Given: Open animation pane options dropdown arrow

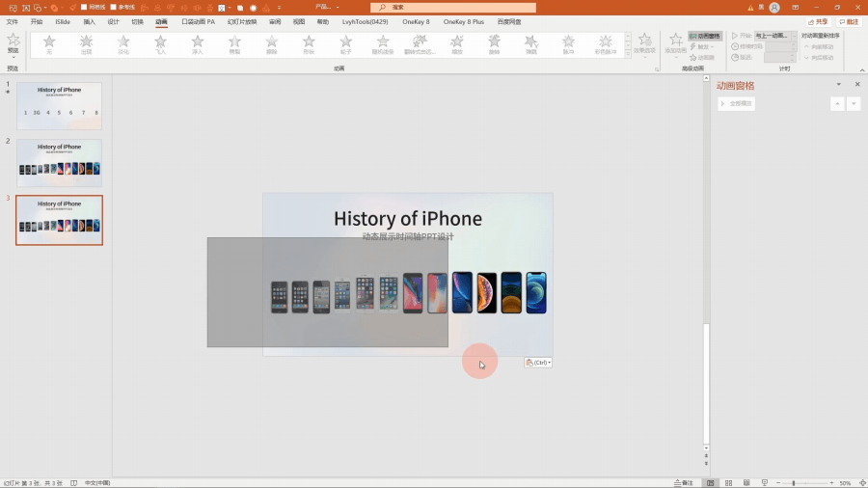Looking at the screenshot, I should coord(839,84).
